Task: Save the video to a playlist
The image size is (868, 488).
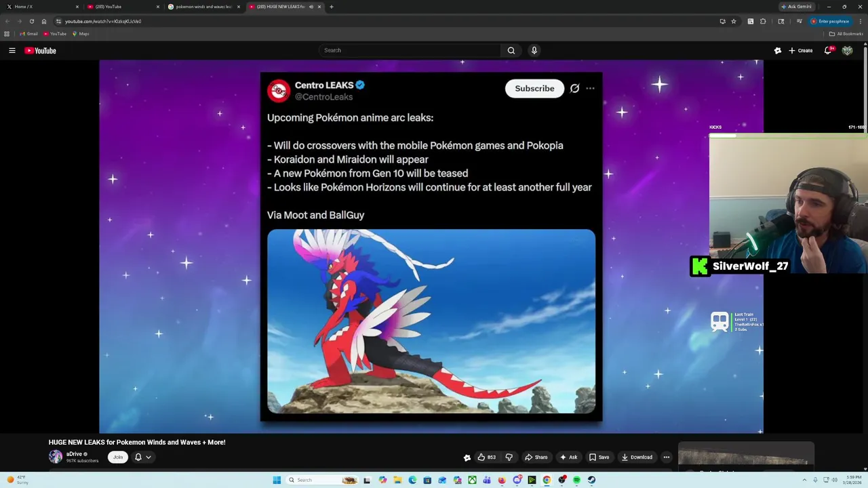Action: pos(599,457)
